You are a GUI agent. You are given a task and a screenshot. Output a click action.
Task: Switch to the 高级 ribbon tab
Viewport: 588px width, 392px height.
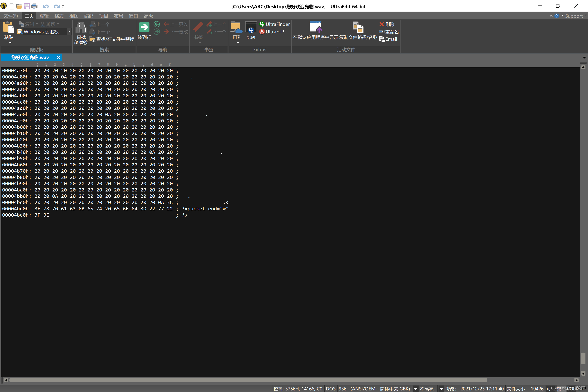click(148, 16)
